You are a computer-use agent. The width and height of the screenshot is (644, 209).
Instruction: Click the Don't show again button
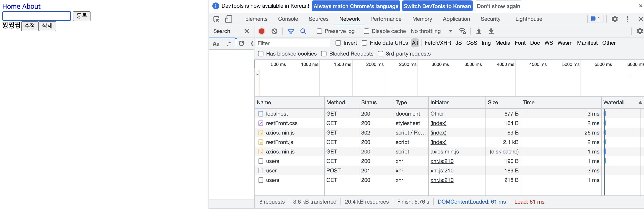coord(498,6)
